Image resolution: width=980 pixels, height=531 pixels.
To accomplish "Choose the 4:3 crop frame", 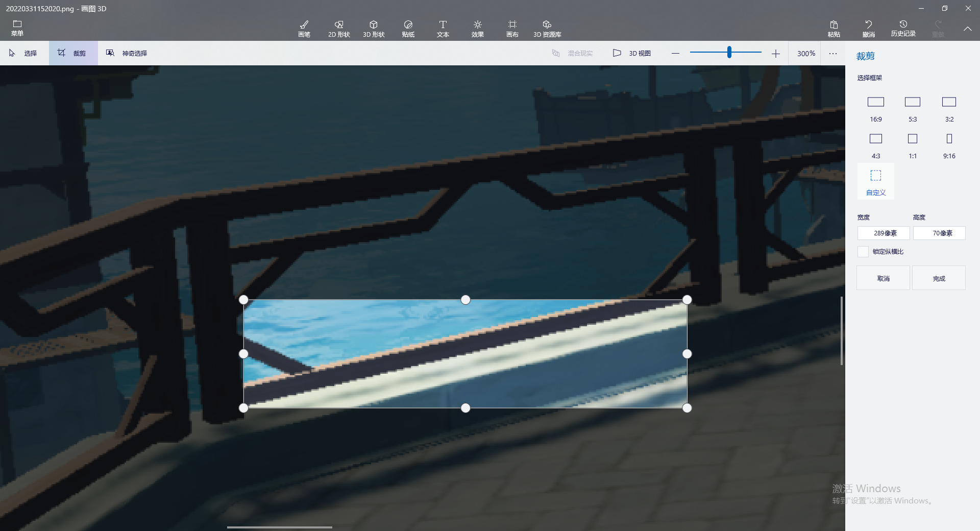I will 876,146.
